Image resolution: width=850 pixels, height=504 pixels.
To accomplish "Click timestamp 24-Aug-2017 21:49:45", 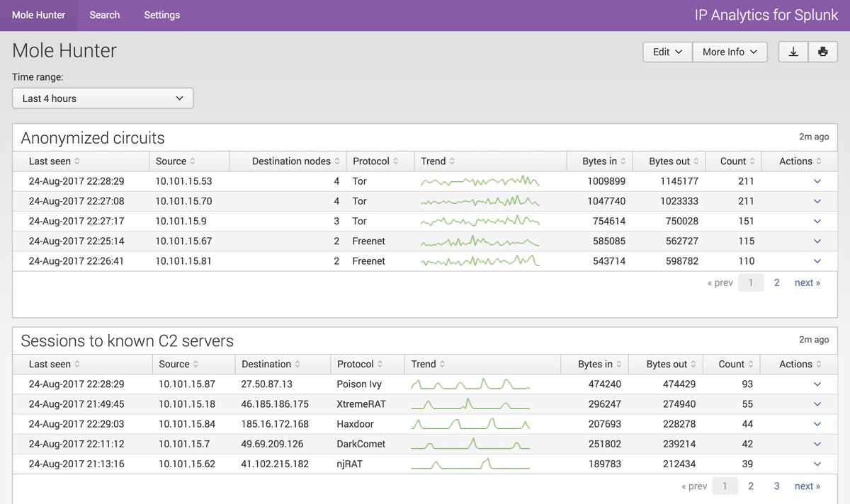I will pos(76,404).
